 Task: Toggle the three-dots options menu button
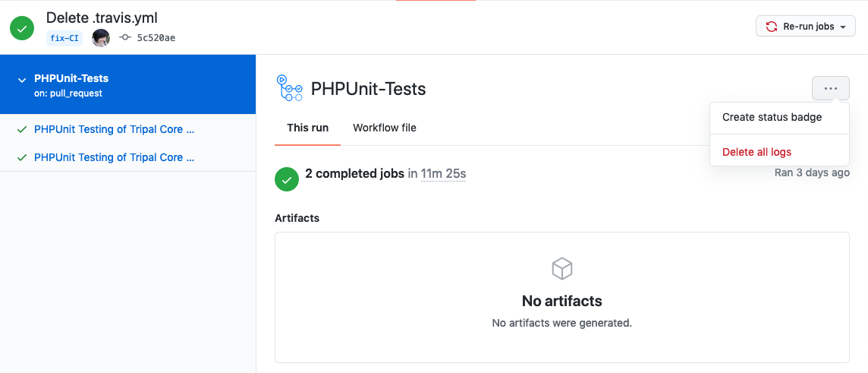[x=830, y=88]
